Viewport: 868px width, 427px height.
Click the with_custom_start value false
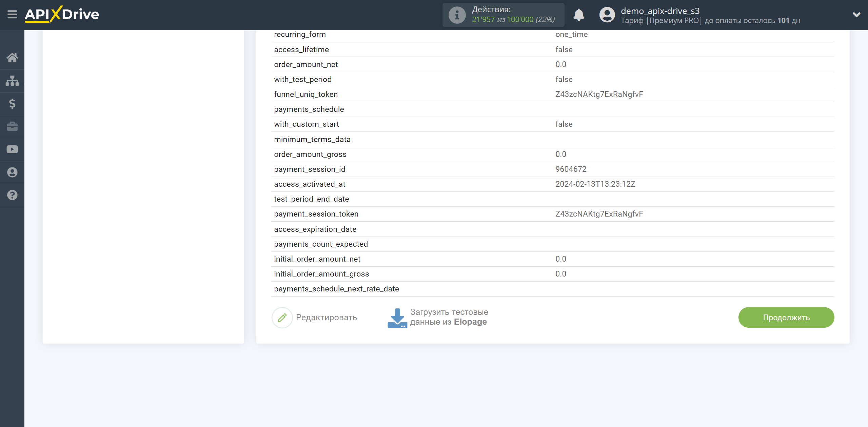pos(564,124)
